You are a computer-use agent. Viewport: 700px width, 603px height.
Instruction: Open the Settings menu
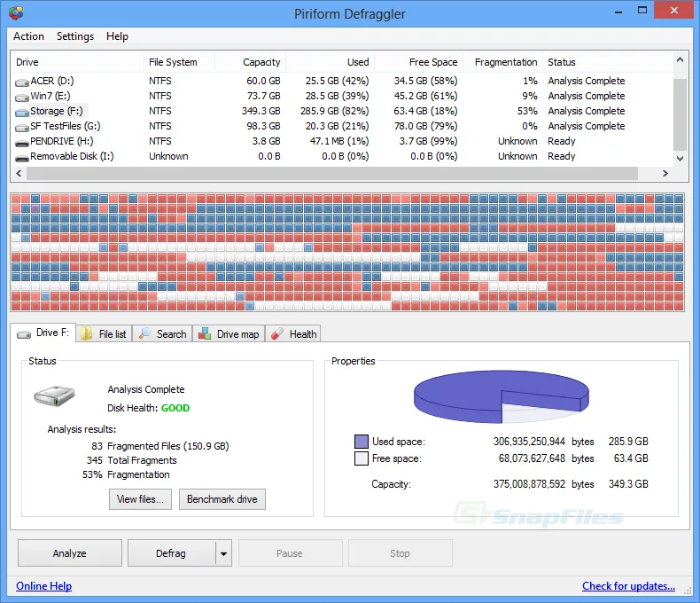tap(75, 36)
